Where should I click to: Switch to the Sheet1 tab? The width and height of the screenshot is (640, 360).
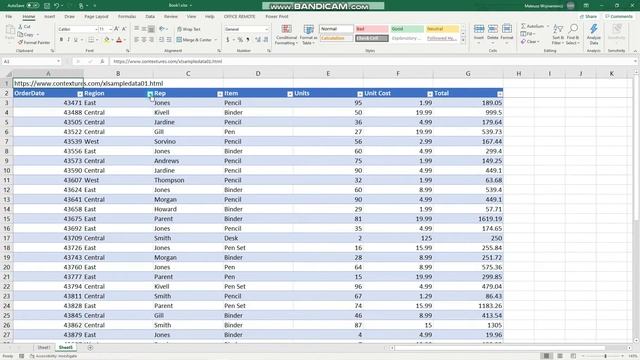click(x=44, y=348)
